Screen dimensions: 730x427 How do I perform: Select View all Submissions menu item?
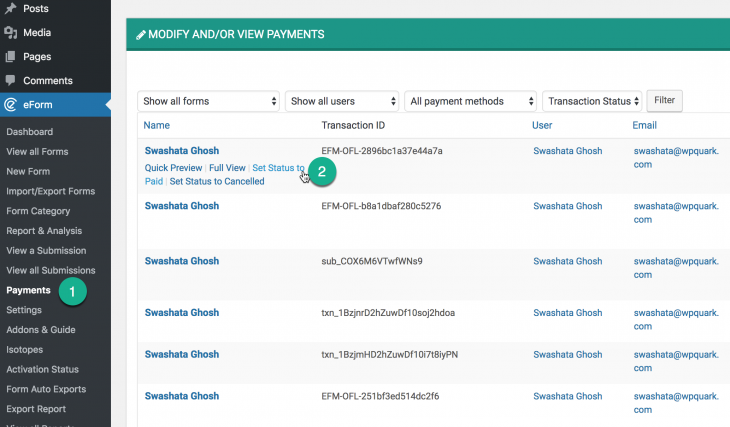[51, 270]
